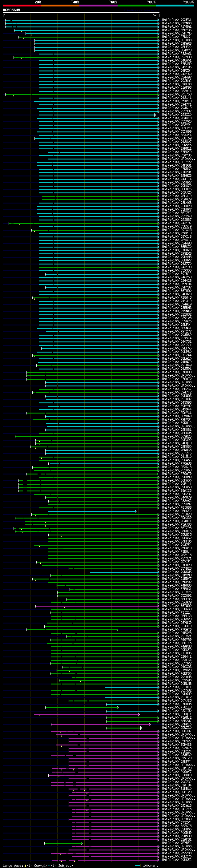
Task: Select hit UniRef100_A1YNA1
Action: pos(177,26)
